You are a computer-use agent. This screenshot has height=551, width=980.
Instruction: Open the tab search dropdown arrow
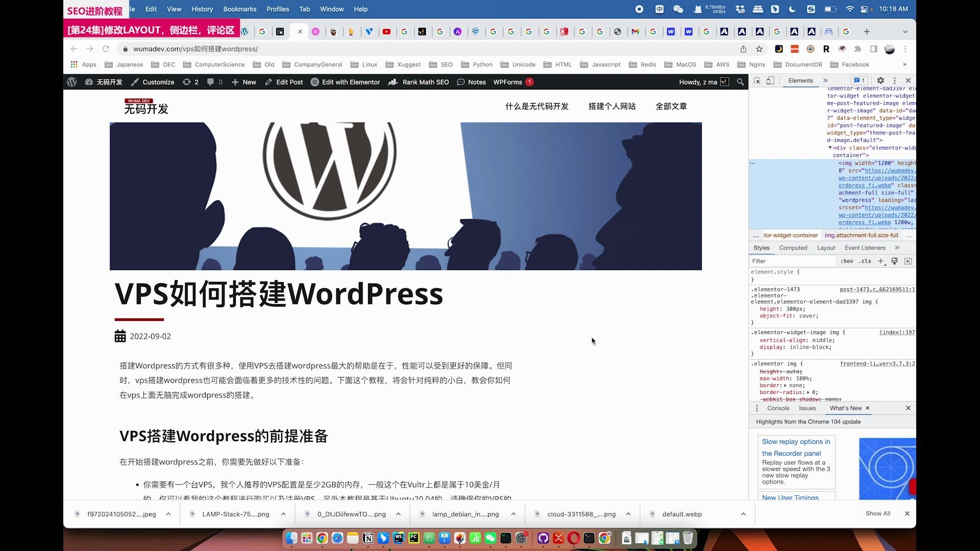905,32
